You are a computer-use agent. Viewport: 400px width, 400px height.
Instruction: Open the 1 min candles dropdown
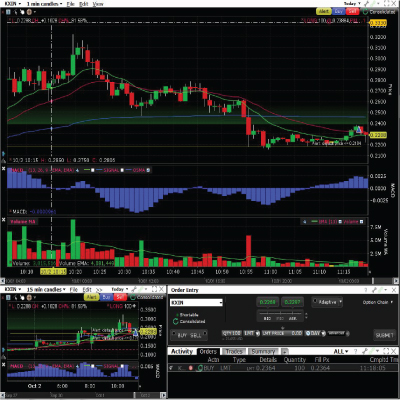[44, 4]
